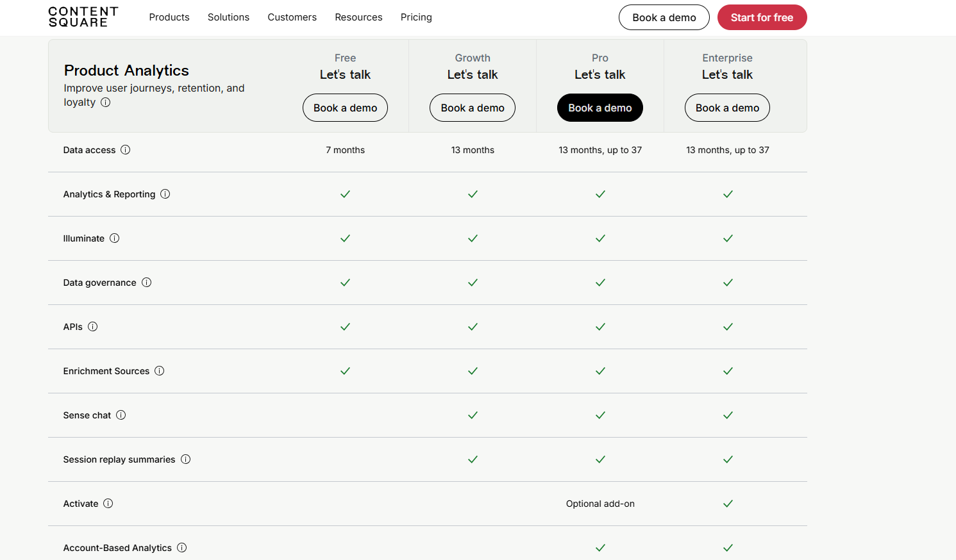Click the 'Enrichment Sources' row label
Image resolution: width=956 pixels, height=560 pixels.
[106, 371]
